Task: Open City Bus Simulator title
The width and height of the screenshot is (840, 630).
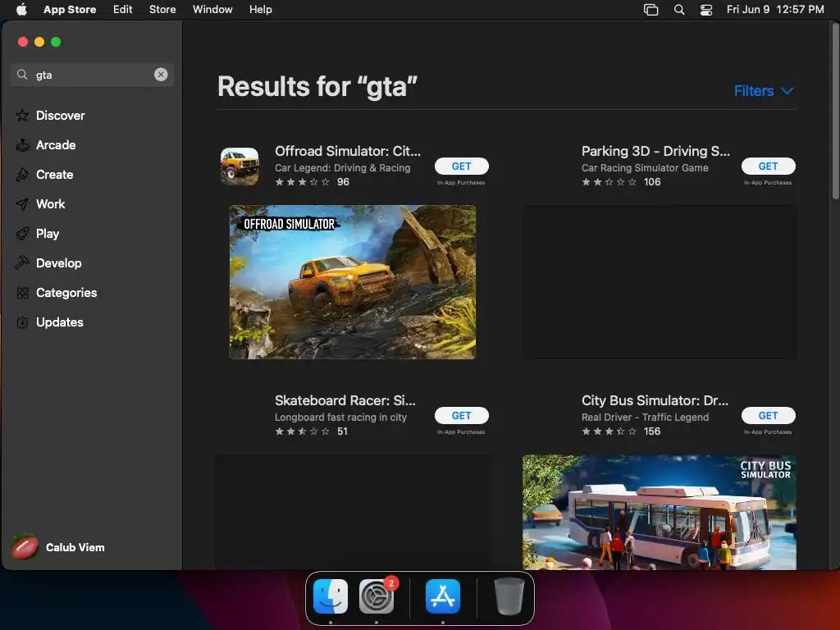Action: [x=655, y=400]
